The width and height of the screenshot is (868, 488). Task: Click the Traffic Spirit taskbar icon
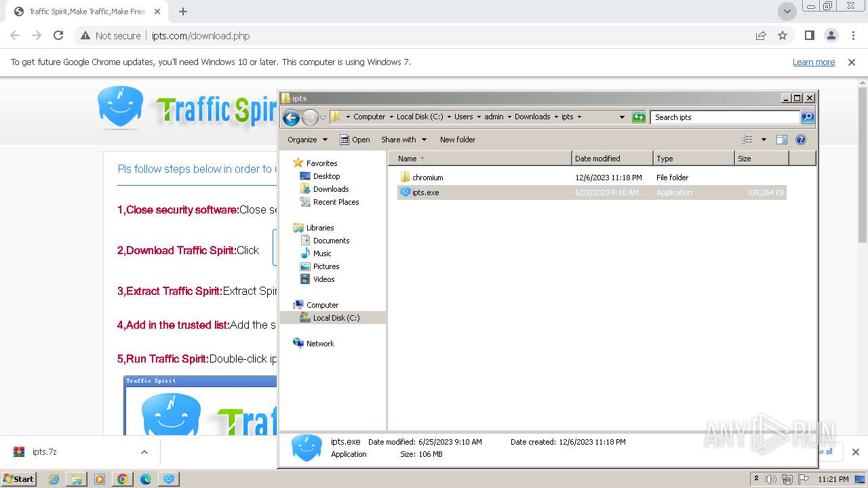coord(169,479)
